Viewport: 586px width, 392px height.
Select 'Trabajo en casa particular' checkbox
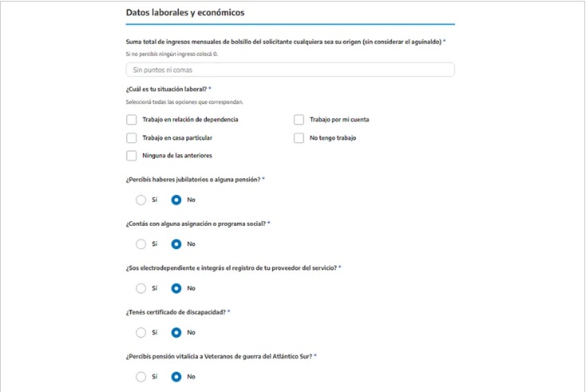coord(132,138)
